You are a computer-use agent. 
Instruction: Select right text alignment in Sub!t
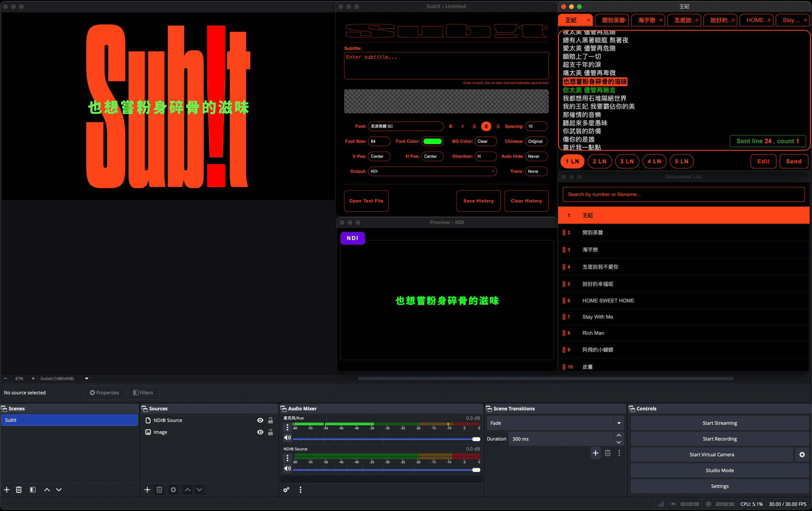[x=498, y=126]
